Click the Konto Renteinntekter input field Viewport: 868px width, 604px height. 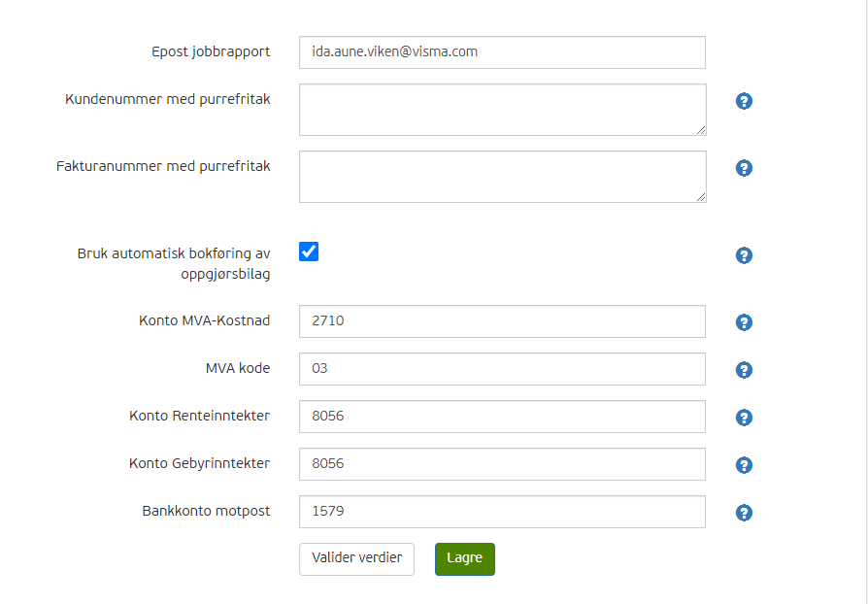click(502, 417)
